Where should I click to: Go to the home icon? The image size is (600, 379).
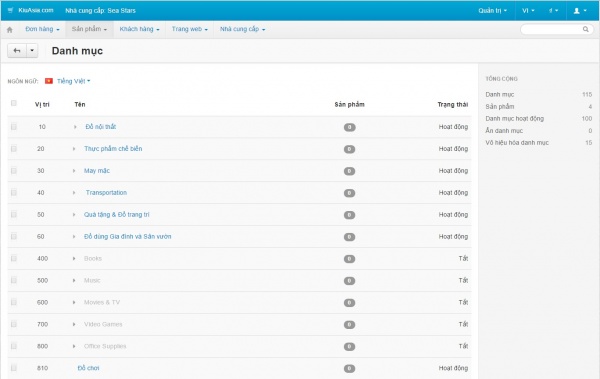point(10,29)
